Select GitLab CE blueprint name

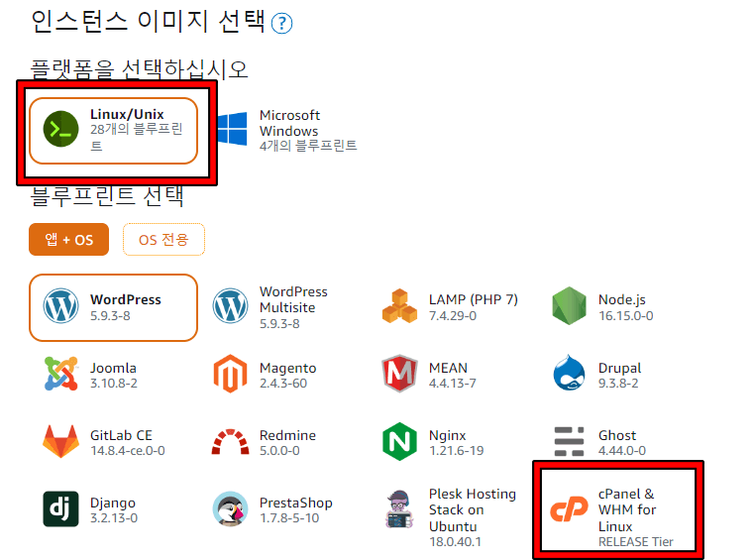pos(121,435)
